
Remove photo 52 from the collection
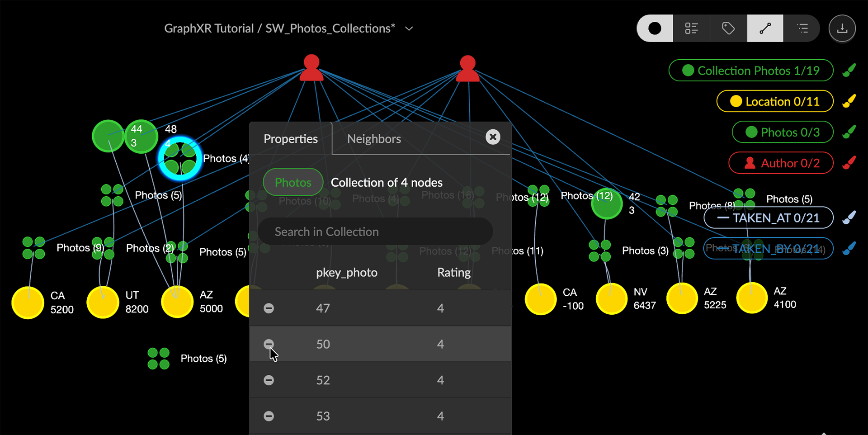pos(269,380)
